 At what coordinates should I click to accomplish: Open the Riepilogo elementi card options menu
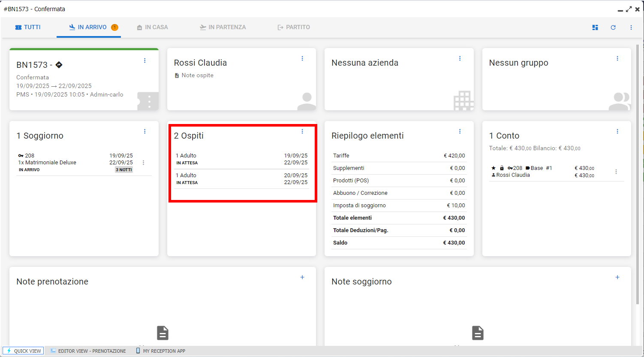click(x=460, y=131)
